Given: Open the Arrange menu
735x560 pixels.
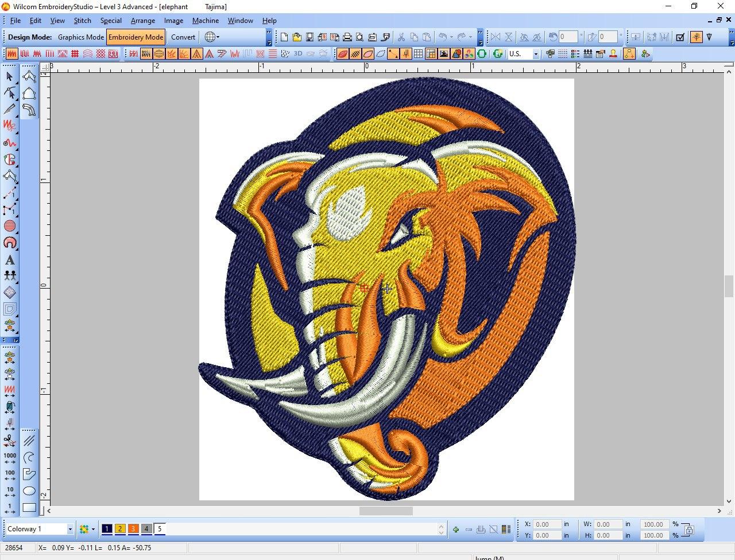Looking at the screenshot, I should 142,21.
